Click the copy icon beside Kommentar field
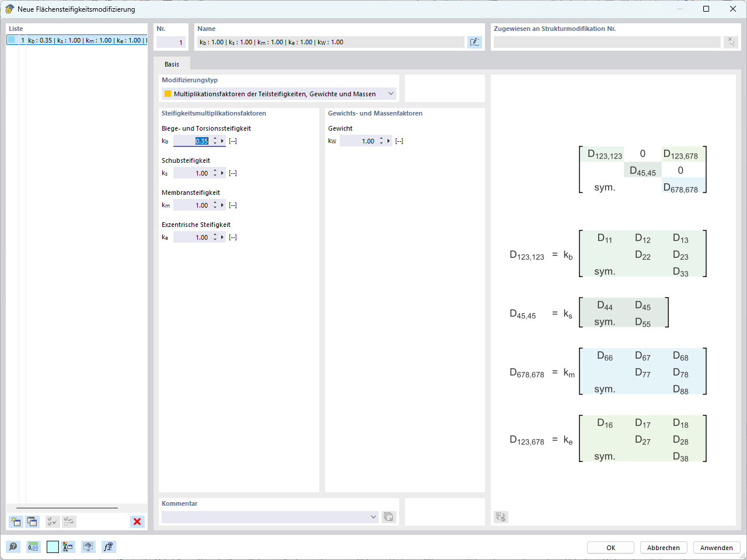Image resolution: width=747 pixels, height=560 pixels. tap(389, 517)
